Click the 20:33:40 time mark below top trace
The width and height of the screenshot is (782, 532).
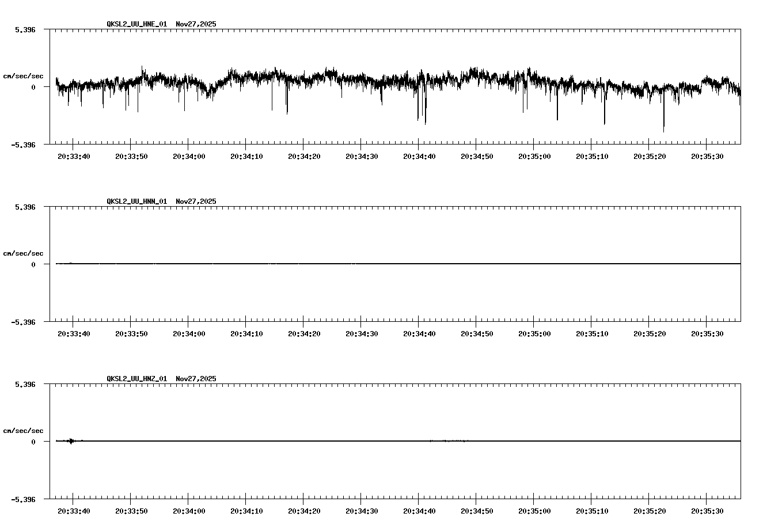pos(74,155)
